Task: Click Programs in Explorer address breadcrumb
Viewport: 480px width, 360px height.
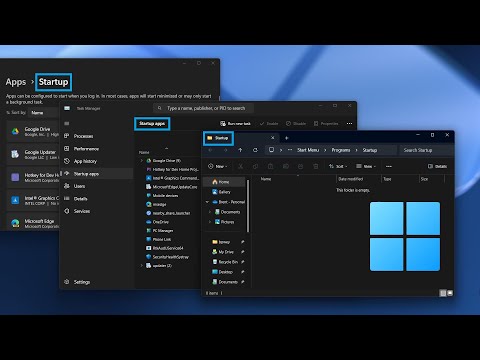Action: click(341, 150)
